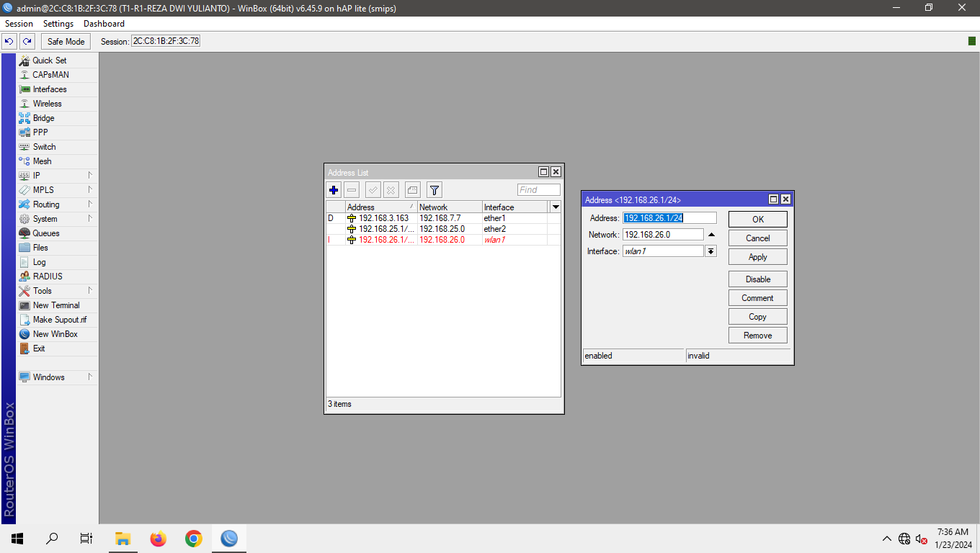Open RADIUS menu entry
This screenshot has height=553, width=980.
57,276
